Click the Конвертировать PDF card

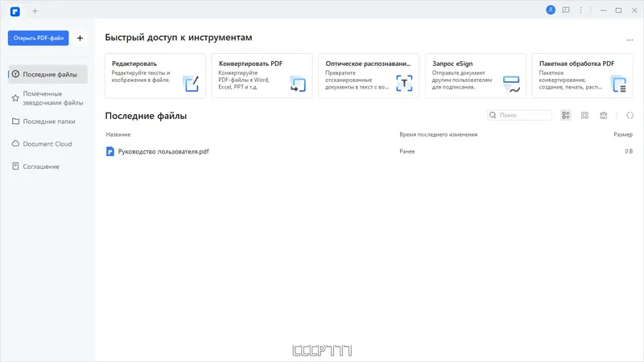click(x=262, y=76)
